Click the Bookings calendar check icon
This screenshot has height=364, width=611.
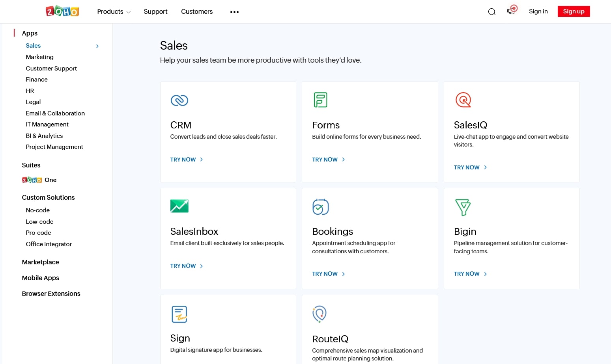[320, 207]
